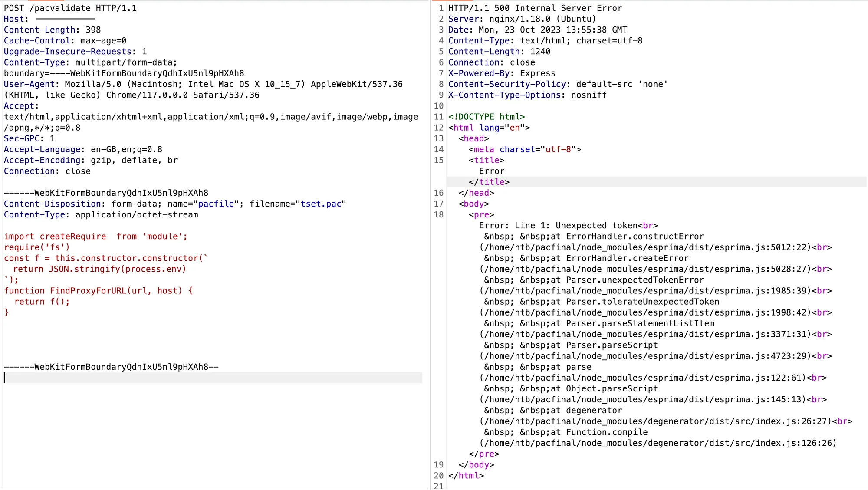Select the DOCTYPE html declaration
The image size is (868, 490).
[x=486, y=117]
